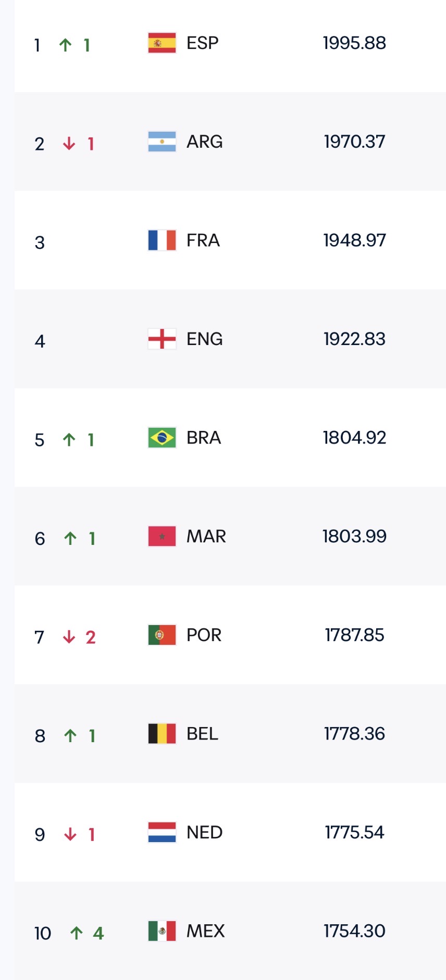Image resolution: width=446 pixels, height=980 pixels.
Task: Click the green up arrow beside ESP
Action: coord(66,45)
